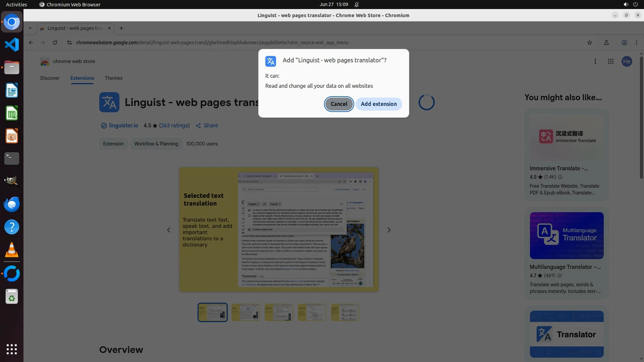The width and height of the screenshot is (644, 362).
Task: Select the third screenshot thumbnail
Action: (279, 312)
